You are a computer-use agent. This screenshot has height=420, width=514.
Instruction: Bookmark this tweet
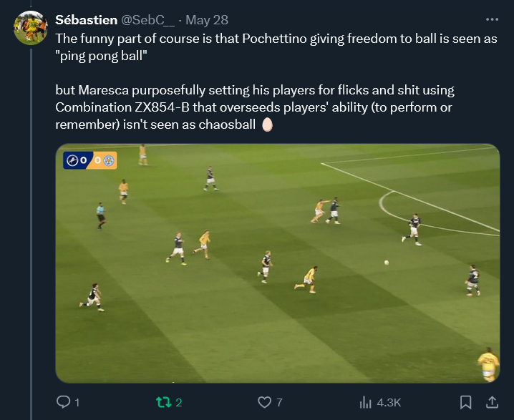click(465, 402)
